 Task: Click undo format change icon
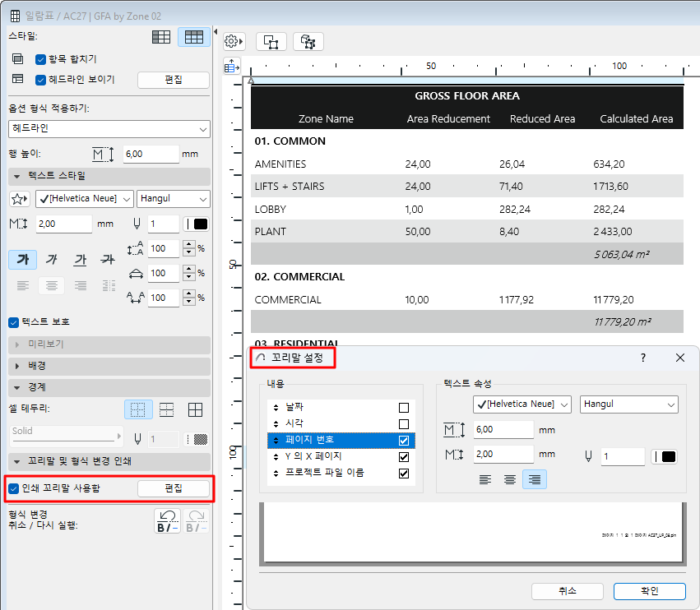tap(167, 520)
